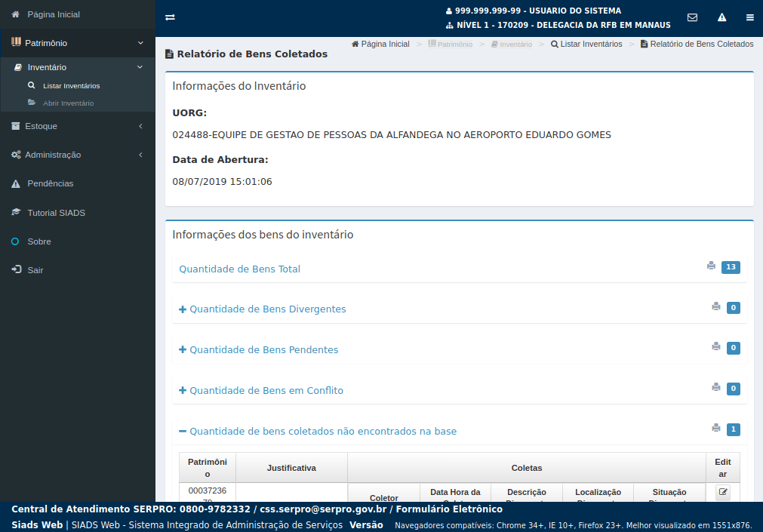763x532 pixels.
Task: Click the Inventário book icon in sidebar
Action: tap(17, 67)
